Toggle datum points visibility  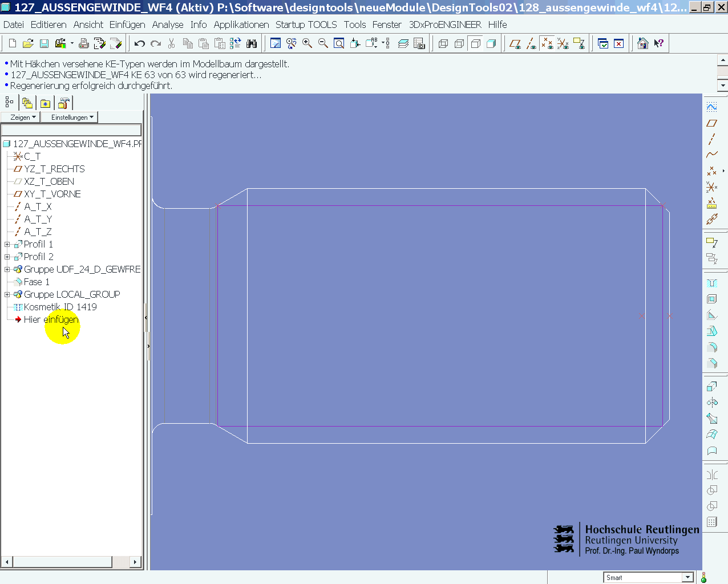(x=547, y=43)
